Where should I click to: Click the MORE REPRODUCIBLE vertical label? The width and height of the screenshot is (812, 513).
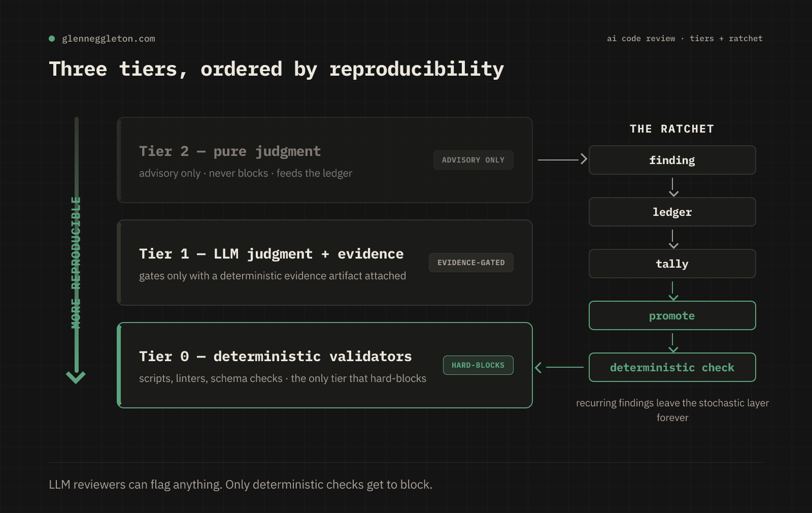76,263
